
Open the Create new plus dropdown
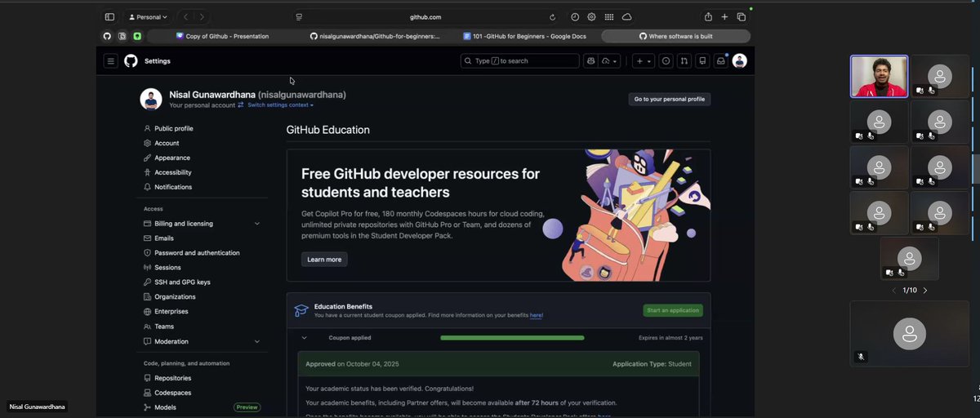[644, 61]
